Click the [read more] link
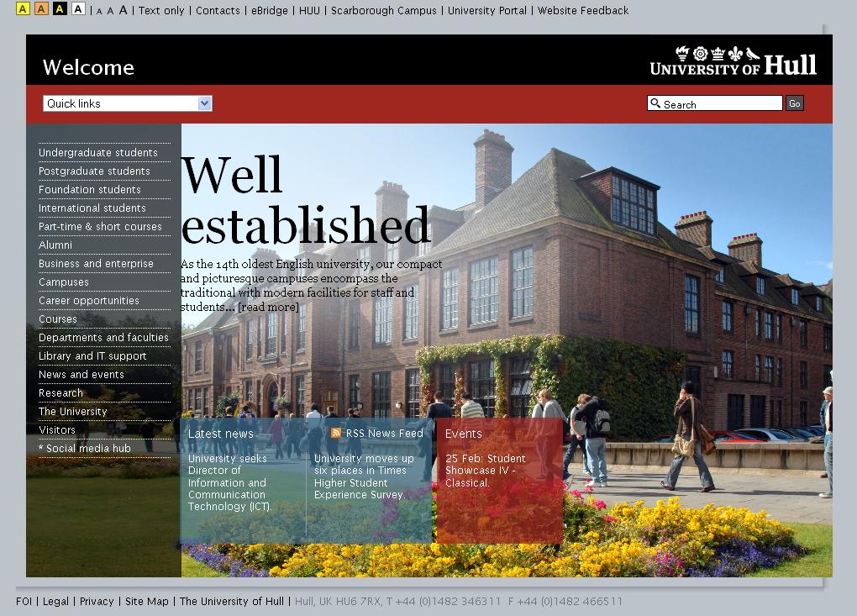 point(268,308)
